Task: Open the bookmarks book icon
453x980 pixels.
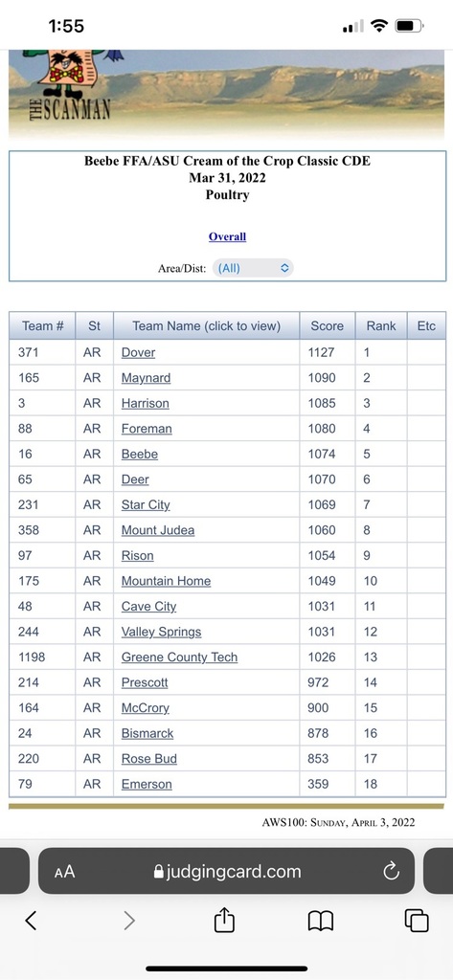Action: [x=320, y=921]
